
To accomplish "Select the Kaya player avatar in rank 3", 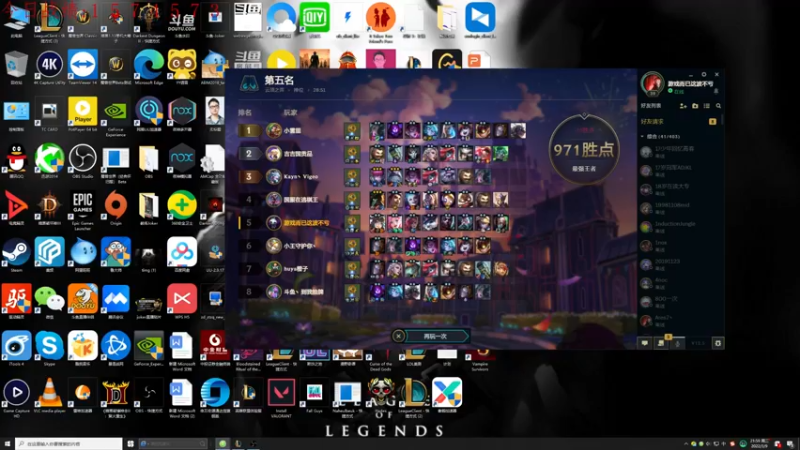I will point(274,177).
